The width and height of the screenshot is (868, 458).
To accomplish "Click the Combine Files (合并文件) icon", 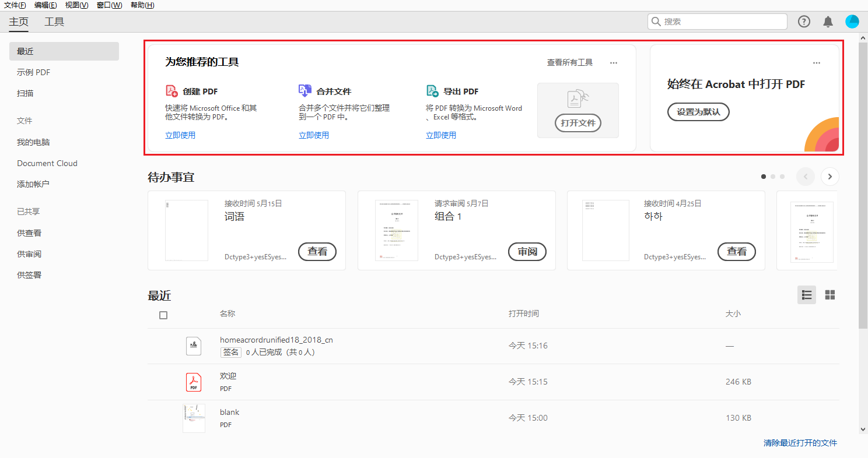I will (305, 91).
